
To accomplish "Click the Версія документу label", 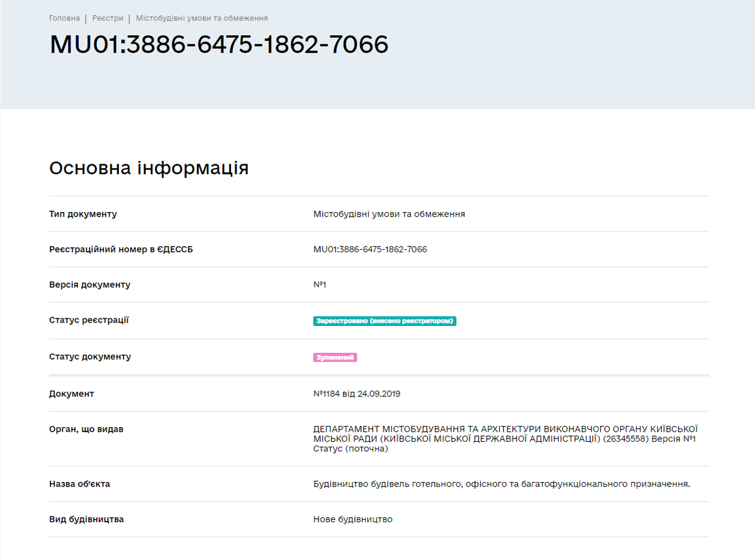I will (90, 284).
